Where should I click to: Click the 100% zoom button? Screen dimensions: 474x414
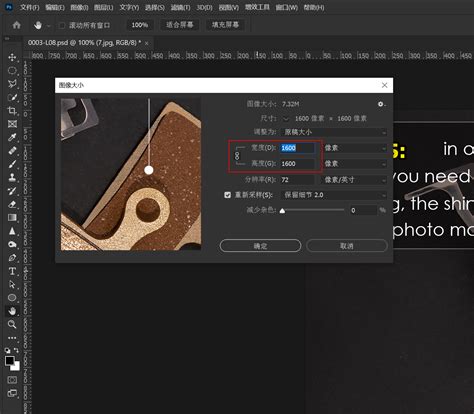point(140,25)
